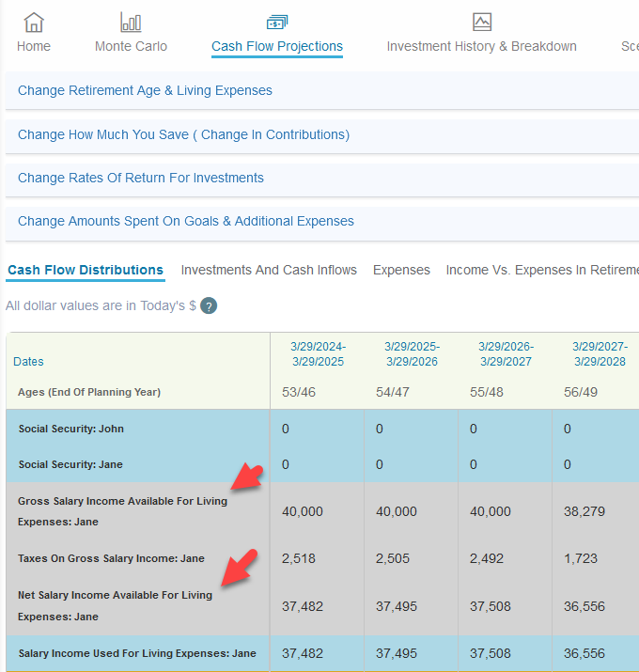Viewport: 639px width, 672px height.
Task: Click the 3/29/2024-3/29/2025 column header
Action: click(318, 354)
